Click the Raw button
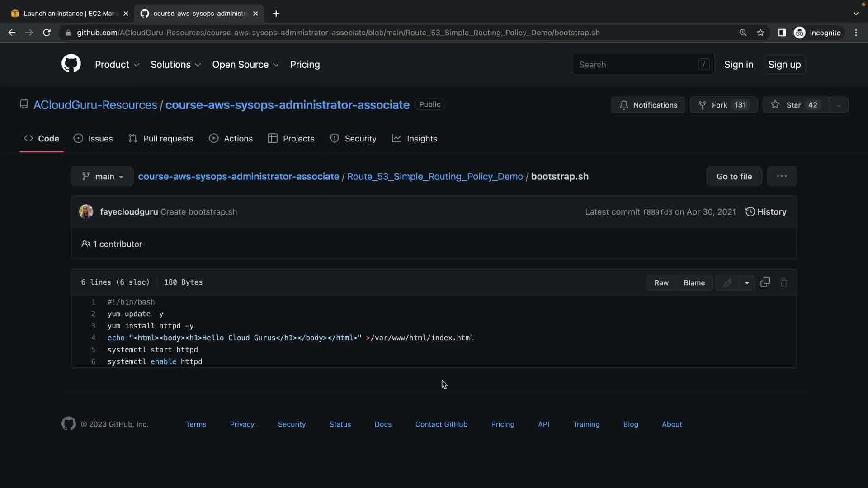Screen dimensions: 868x488 (661, 283)
